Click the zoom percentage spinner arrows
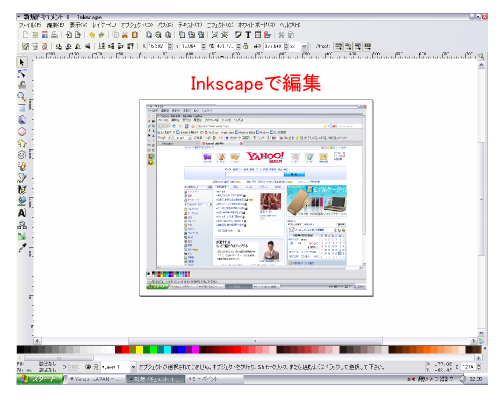 (479, 367)
